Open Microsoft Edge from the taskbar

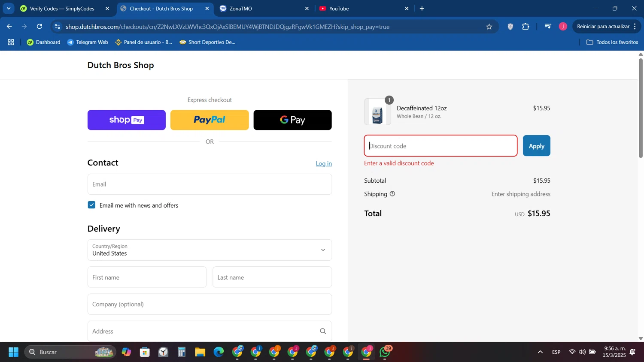[x=219, y=352]
